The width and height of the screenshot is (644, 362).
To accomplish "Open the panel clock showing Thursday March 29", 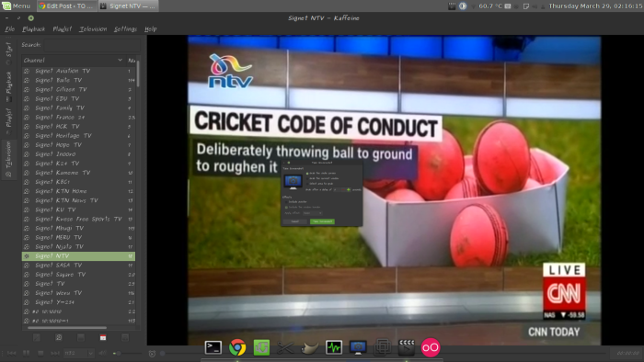I will pos(595,6).
